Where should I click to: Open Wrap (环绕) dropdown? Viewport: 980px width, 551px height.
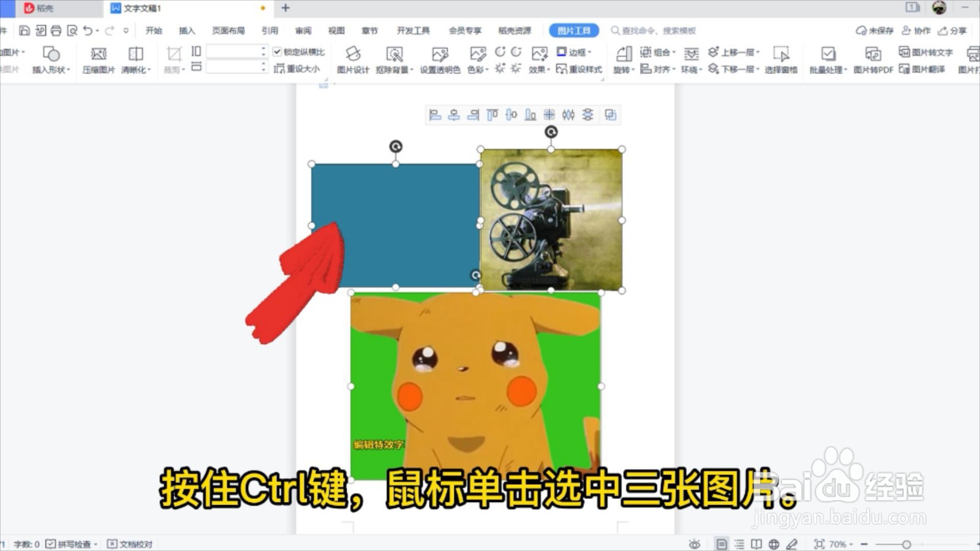[692, 69]
